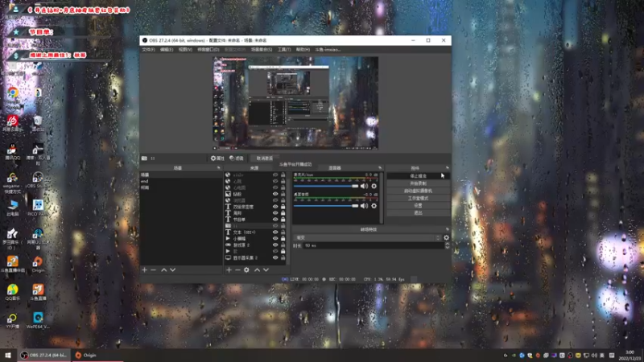The image size is (644, 362).
Task: Open the Scene Transitions dock options icon
Action: coord(448,229)
